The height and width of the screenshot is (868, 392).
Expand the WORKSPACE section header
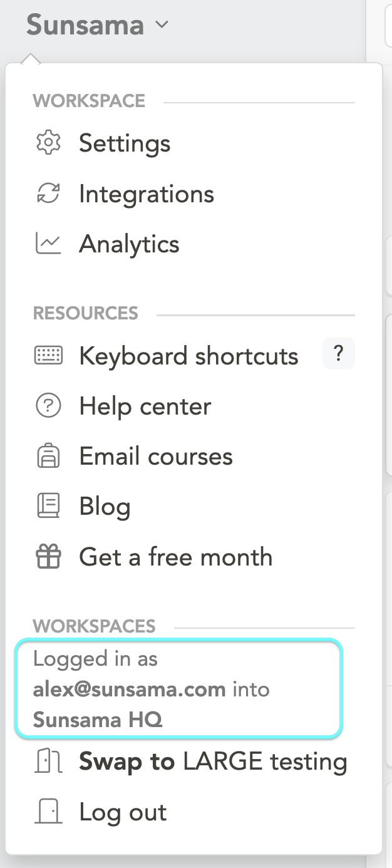point(88,101)
